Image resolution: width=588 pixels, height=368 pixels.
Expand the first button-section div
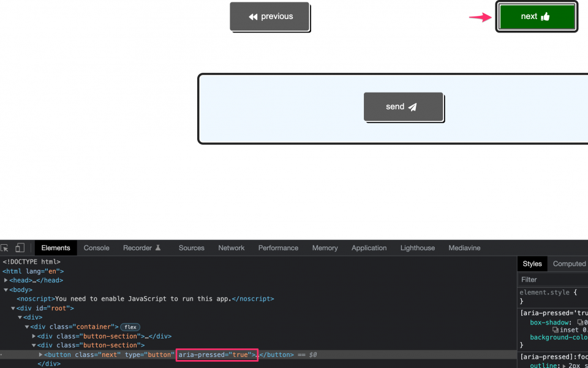point(34,336)
